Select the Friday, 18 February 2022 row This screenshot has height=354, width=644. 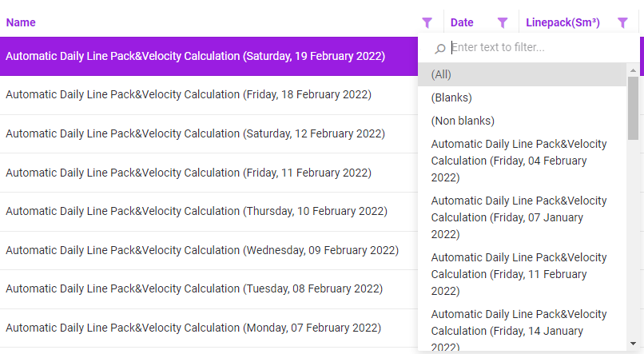[x=189, y=95]
